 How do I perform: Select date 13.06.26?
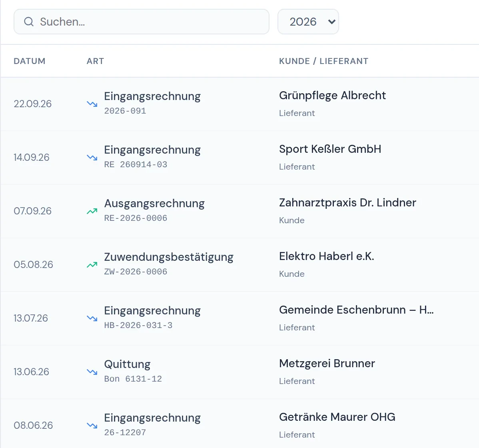[x=32, y=372]
